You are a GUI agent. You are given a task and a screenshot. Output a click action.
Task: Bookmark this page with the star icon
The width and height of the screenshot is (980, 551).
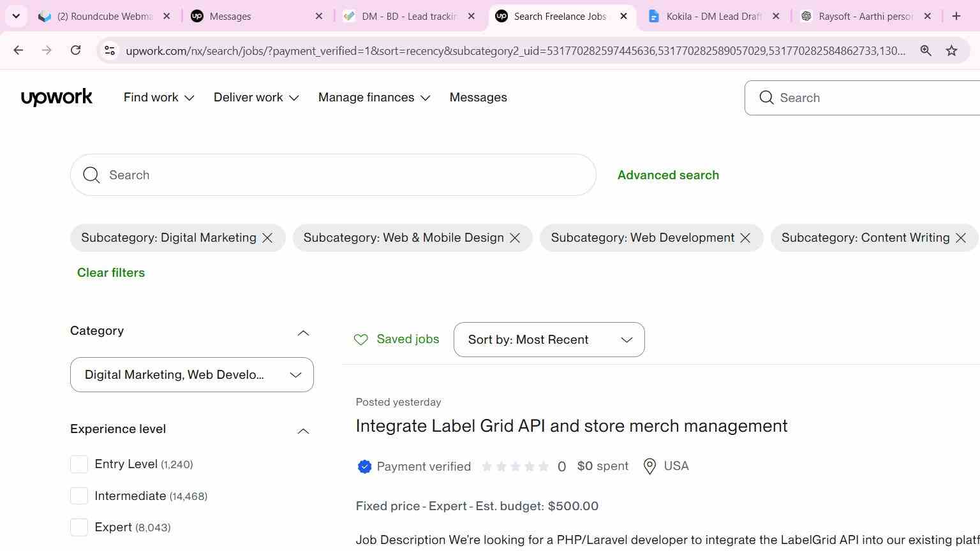951,50
